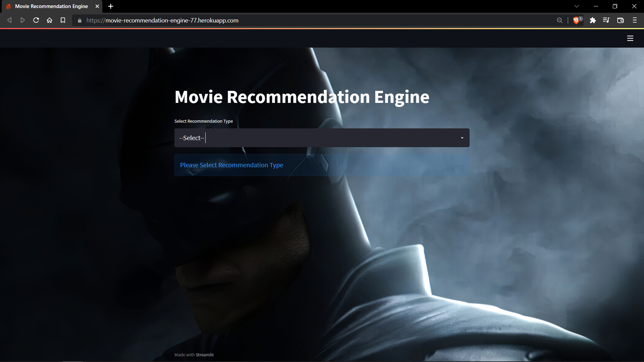Image resolution: width=644 pixels, height=362 pixels.
Task: Open the Brave Shields panel
Action: click(576, 20)
